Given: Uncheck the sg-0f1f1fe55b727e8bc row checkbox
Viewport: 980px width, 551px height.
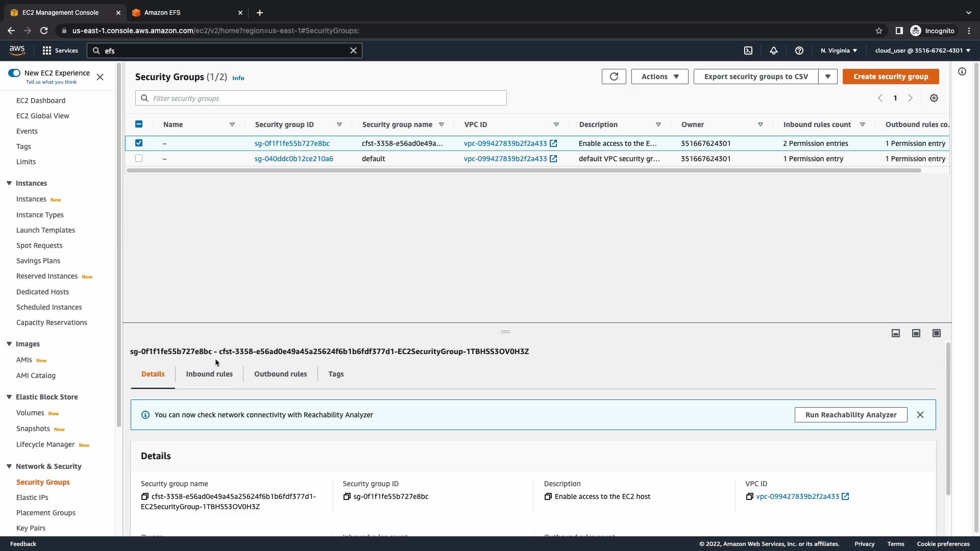Looking at the screenshot, I should coord(139,143).
